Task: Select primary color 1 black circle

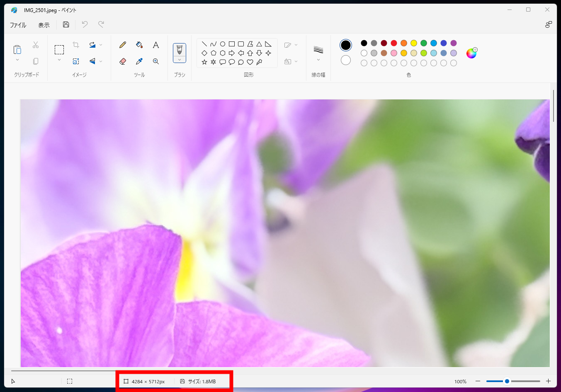Action: [346, 45]
